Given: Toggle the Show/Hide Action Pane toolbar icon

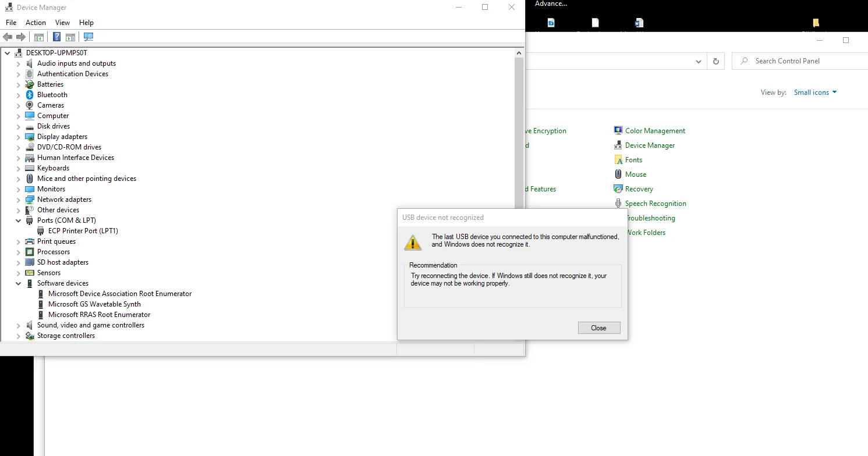Looking at the screenshot, I should [x=70, y=37].
